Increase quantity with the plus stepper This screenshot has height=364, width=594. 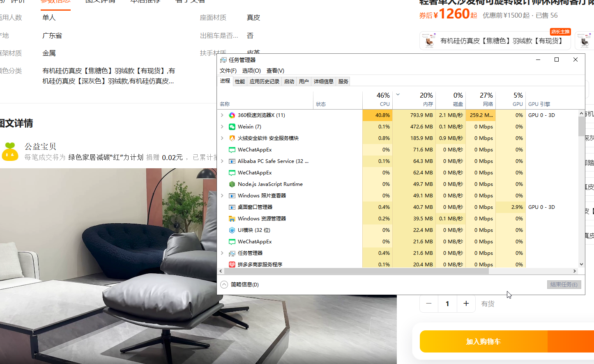point(466,303)
